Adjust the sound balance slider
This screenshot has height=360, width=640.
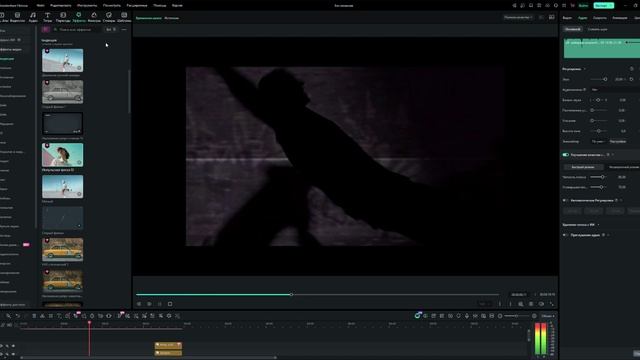tap(598, 100)
